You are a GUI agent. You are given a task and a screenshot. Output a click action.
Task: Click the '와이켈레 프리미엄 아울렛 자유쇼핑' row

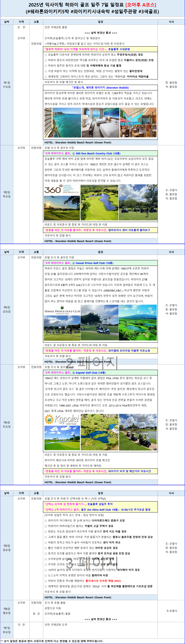point(101,351)
